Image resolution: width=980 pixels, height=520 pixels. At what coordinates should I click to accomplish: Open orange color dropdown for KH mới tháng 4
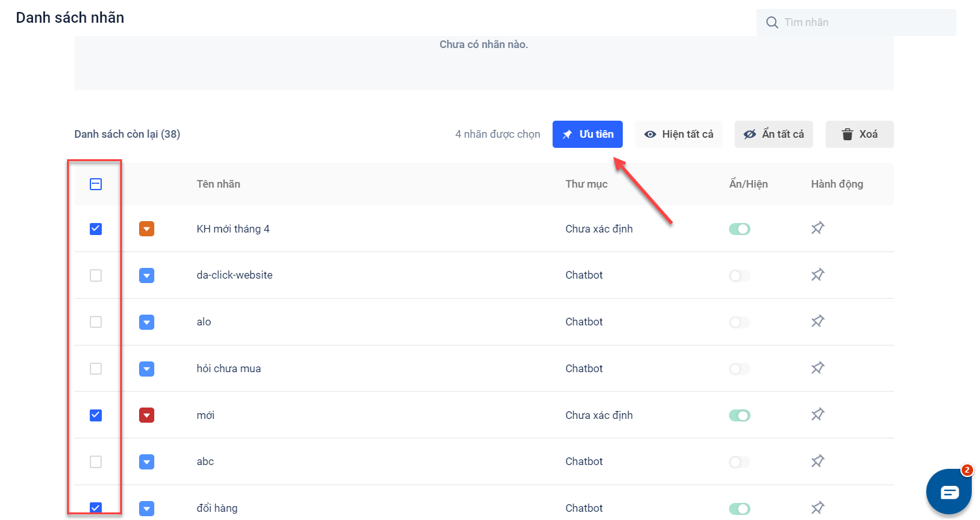[x=147, y=229]
